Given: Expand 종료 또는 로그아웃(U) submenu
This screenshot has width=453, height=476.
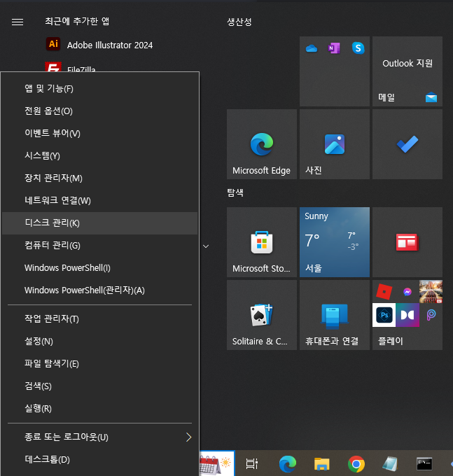Looking at the screenshot, I should pyautogui.click(x=100, y=437).
